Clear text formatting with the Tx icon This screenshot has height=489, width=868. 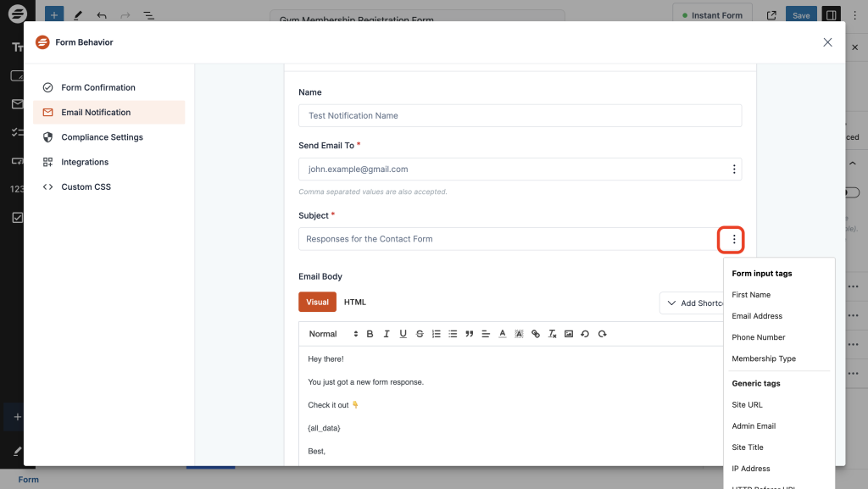point(552,334)
